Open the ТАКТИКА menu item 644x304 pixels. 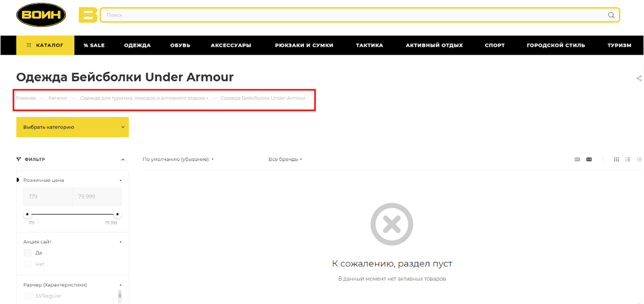tap(369, 45)
